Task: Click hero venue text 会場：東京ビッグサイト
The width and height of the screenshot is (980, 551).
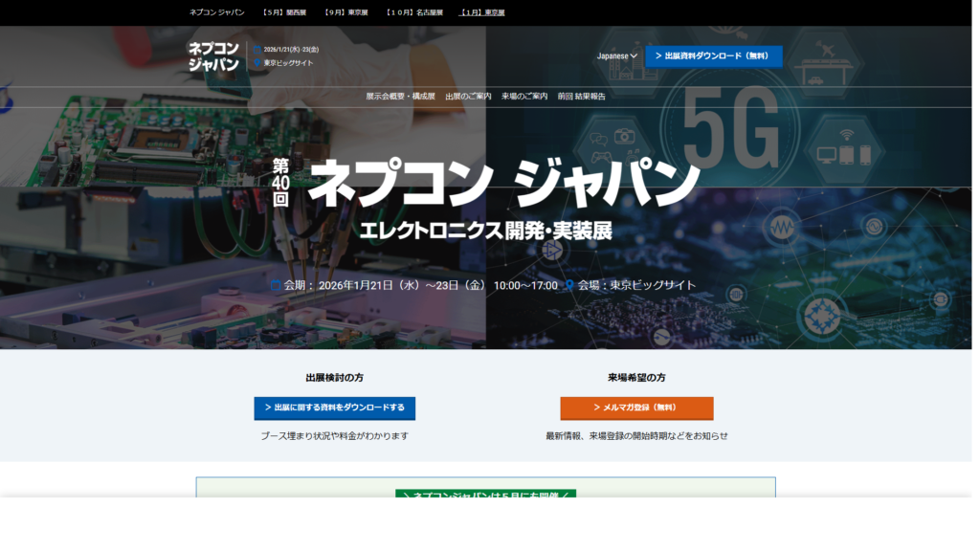Action: (636, 285)
